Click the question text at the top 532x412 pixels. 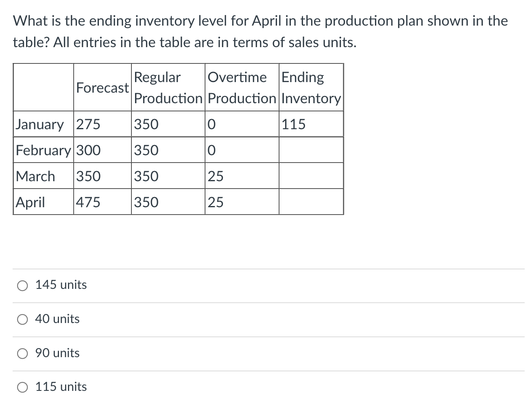pyautogui.click(x=260, y=31)
